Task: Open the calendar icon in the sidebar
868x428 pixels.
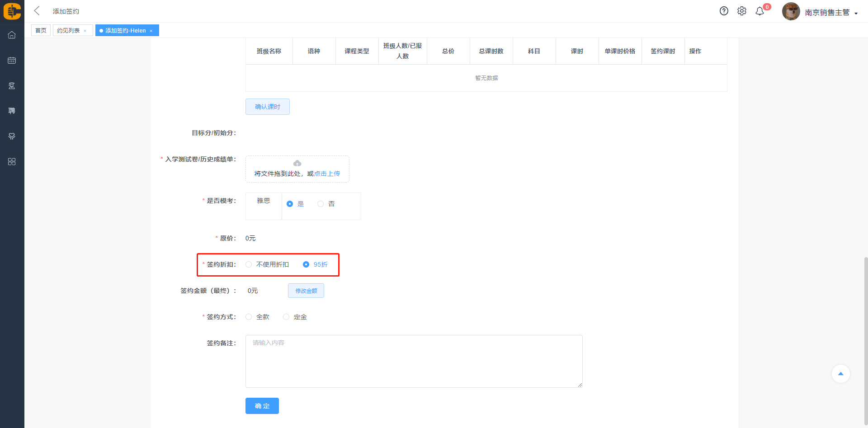Action: (x=12, y=61)
